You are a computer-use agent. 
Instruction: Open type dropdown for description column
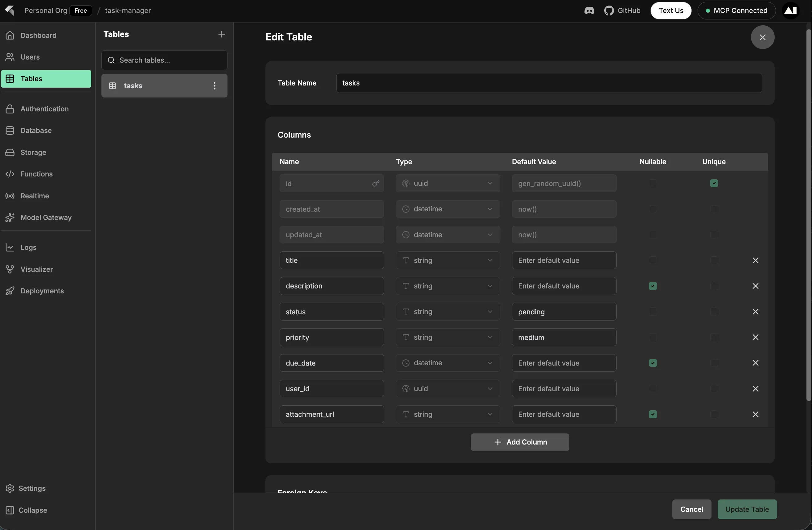coord(448,286)
